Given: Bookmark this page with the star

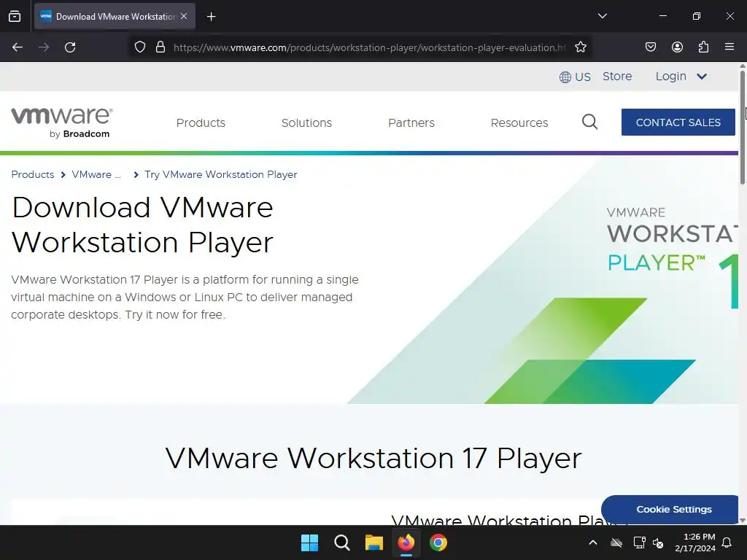Looking at the screenshot, I should click(x=580, y=47).
